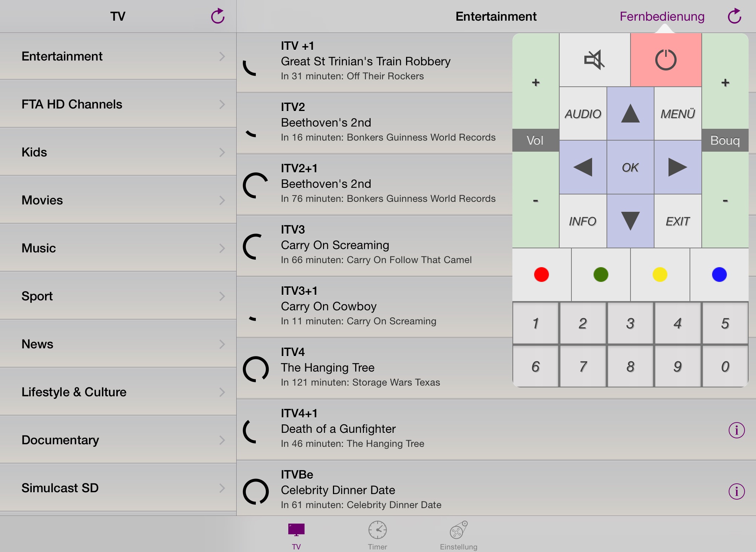The image size is (756, 552).
Task: Open the Einstellung tab
Action: pos(458,535)
